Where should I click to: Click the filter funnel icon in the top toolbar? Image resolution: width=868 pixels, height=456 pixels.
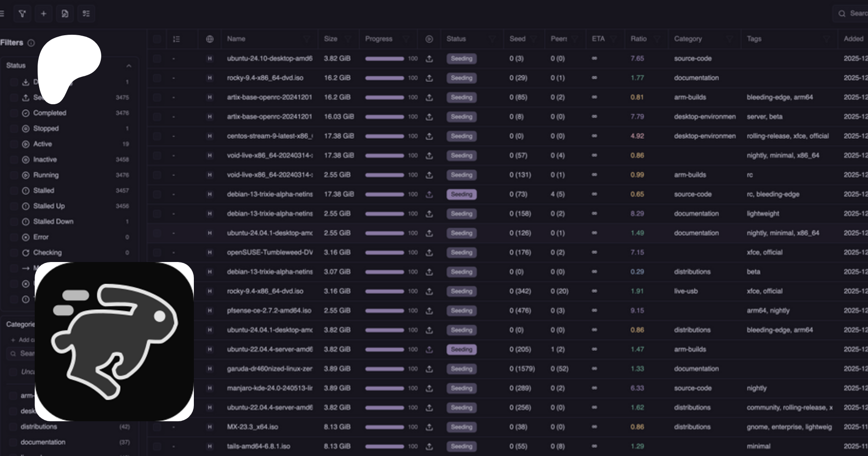(22, 14)
